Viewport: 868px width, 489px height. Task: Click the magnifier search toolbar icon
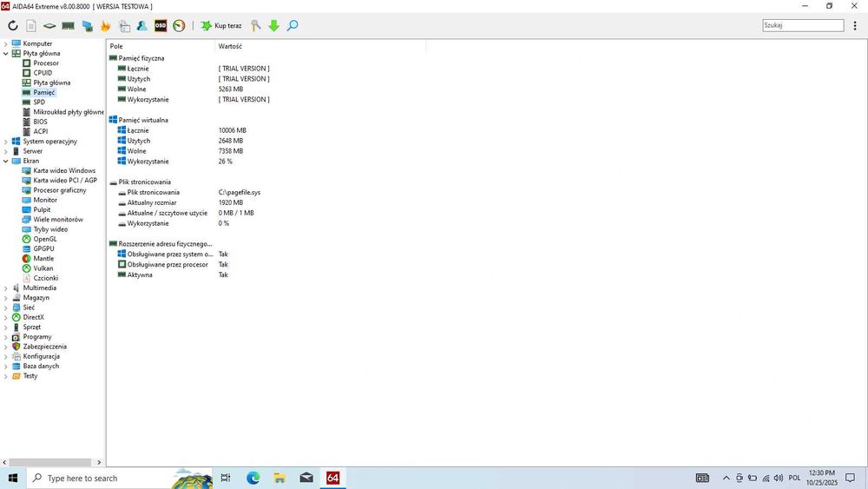293,25
